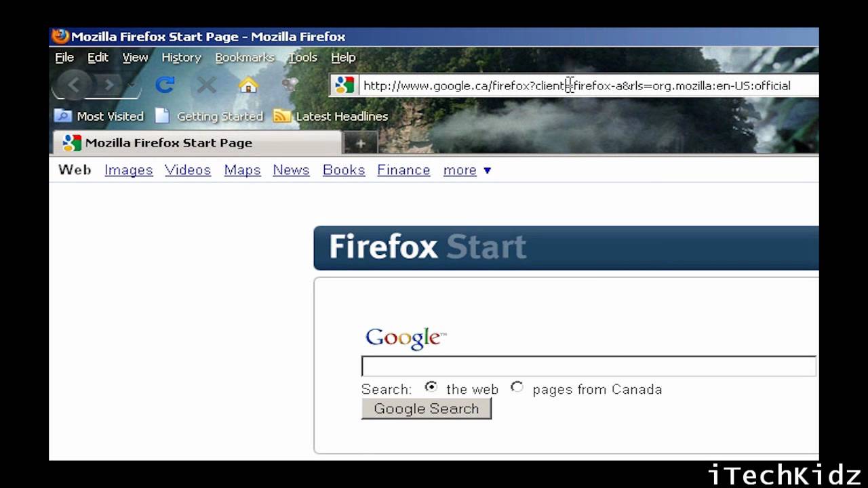This screenshot has width=868, height=488.
Task: Open the back/forward history dropdown arrow
Action: [x=132, y=85]
